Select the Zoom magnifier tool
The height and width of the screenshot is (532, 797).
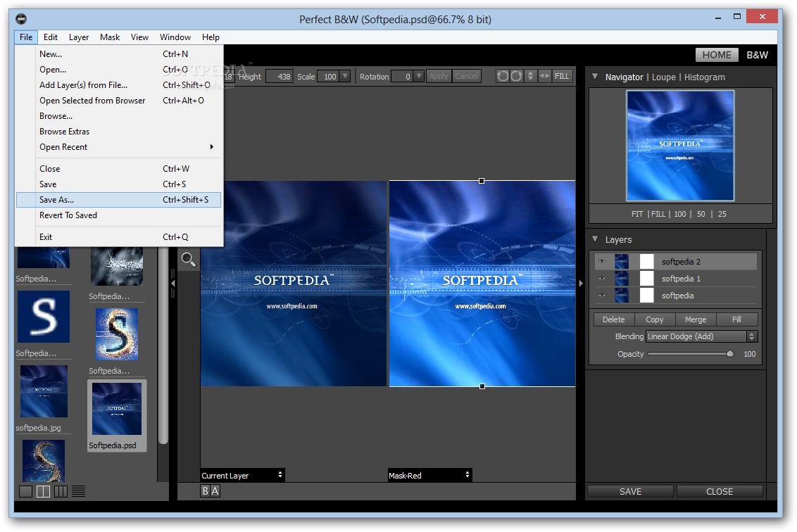point(188,260)
